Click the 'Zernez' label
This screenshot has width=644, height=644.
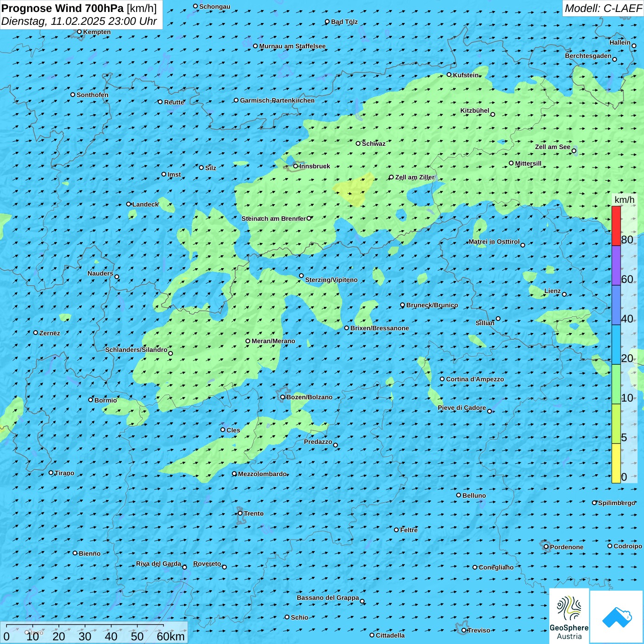(50, 333)
